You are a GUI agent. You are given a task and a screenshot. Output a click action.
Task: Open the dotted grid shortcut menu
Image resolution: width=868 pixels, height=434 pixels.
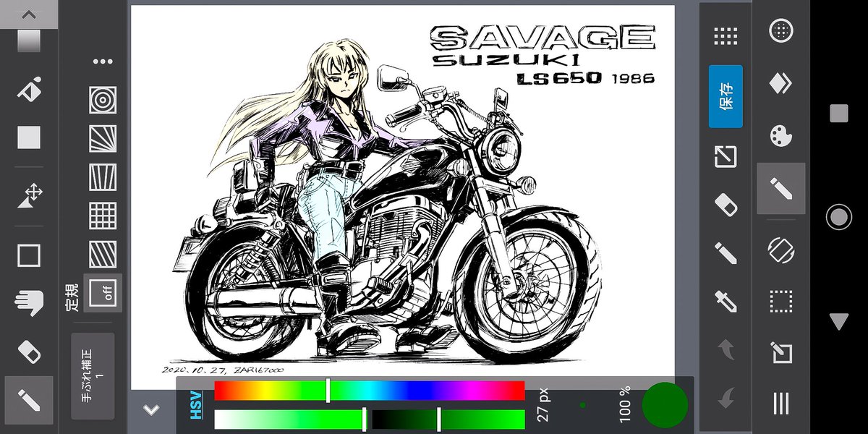[726, 36]
